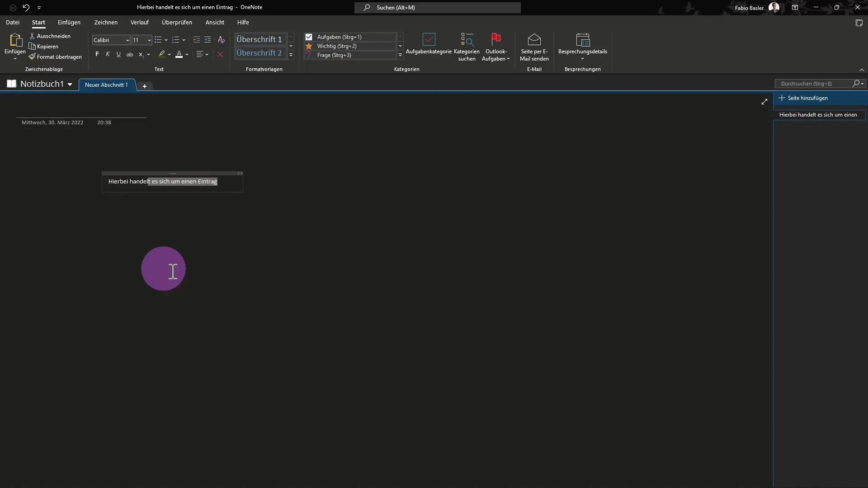Open the font color dropdown arrow

pos(187,55)
